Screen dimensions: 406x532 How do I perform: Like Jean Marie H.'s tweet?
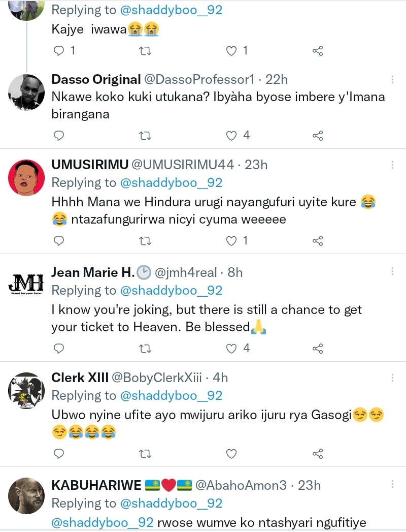click(x=231, y=349)
